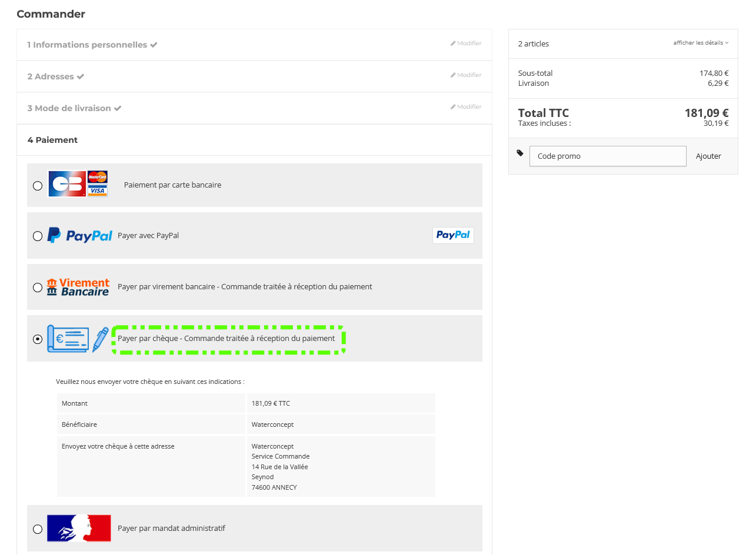756x555 pixels.
Task: Click the cheque and pen icon
Action: point(78,339)
